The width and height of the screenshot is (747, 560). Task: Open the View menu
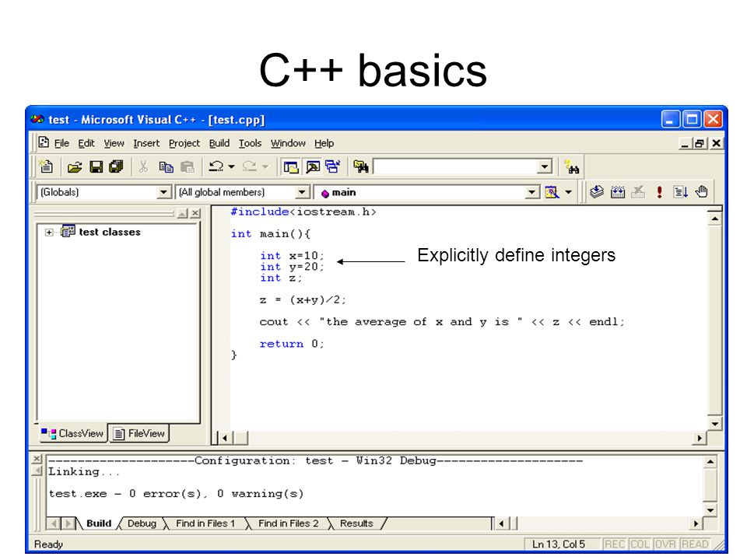coord(114,143)
